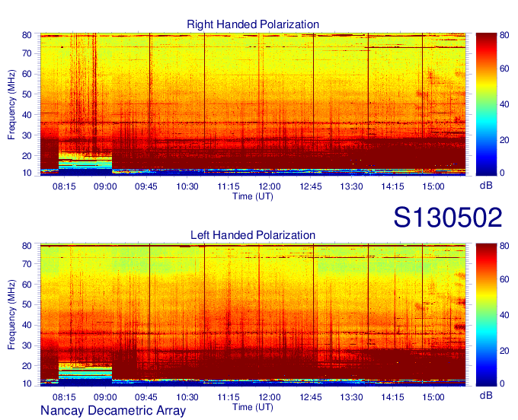Click the color scale bar beside Right Handed plot
This screenshot has width=518, height=420.
click(x=486, y=104)
